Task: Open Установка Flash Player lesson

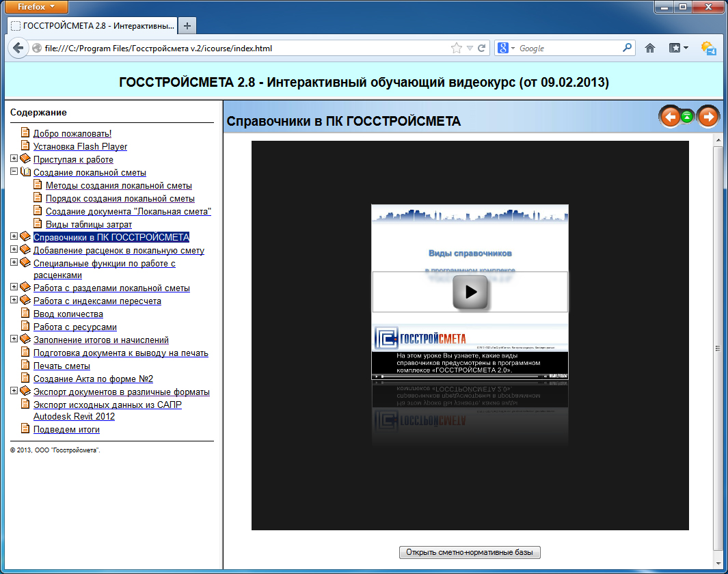Action: point(81,147)
